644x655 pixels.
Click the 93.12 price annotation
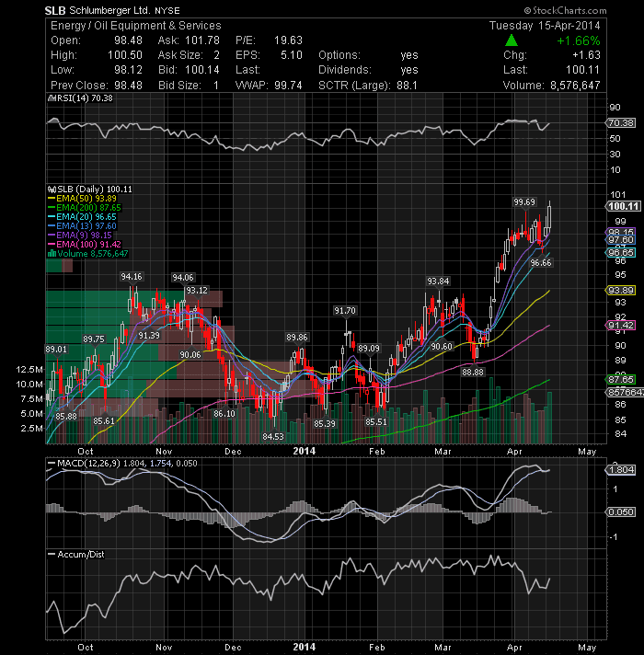click(196, 291)
